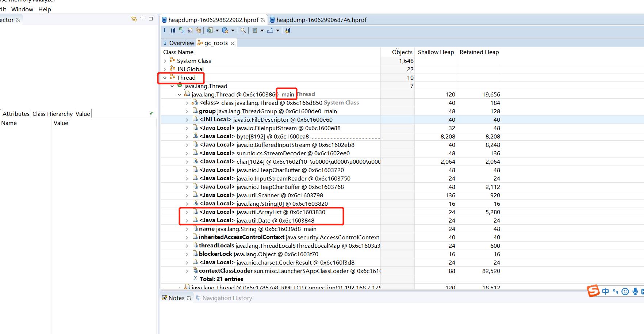Open the Window menu

22,9
